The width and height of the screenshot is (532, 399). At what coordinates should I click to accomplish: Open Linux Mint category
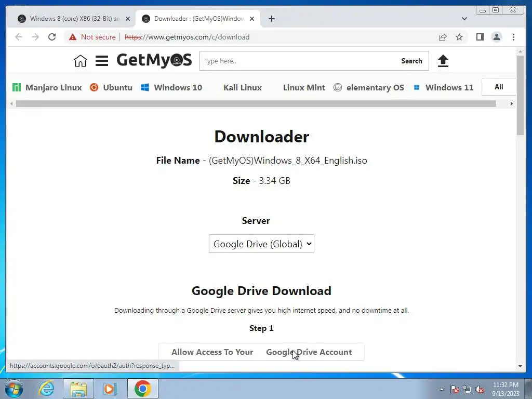point(304,87)
